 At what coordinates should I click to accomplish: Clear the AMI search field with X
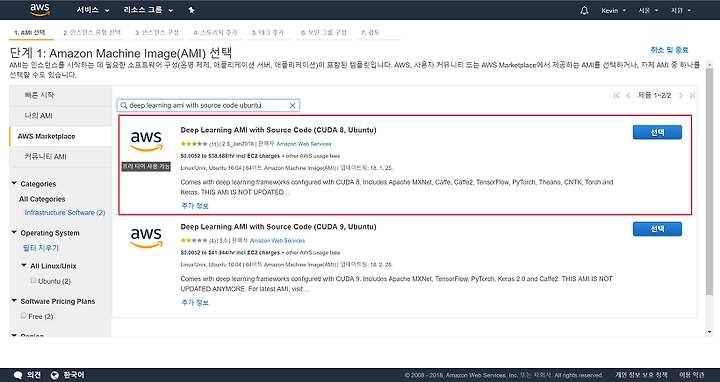[x=292, y=106]
